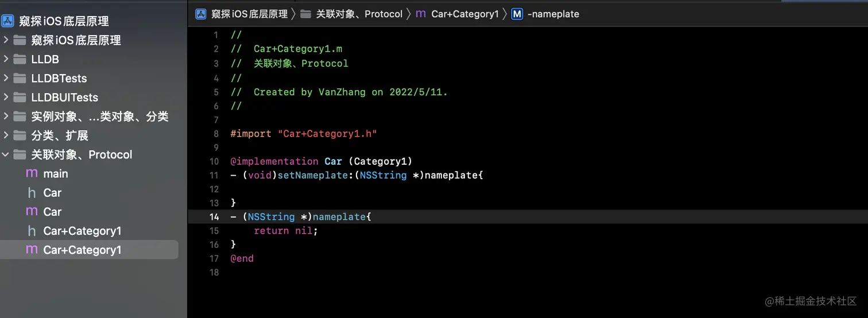Click the @implementation keyword
The height and width of the screenshot is (318, 868).
click(x=274, y=161)
